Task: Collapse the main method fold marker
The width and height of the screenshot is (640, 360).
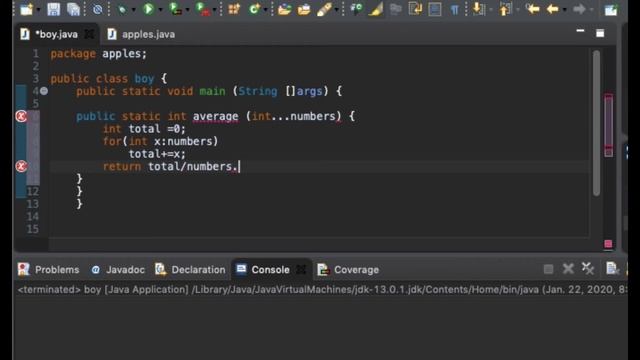Action: coord(44,91)
